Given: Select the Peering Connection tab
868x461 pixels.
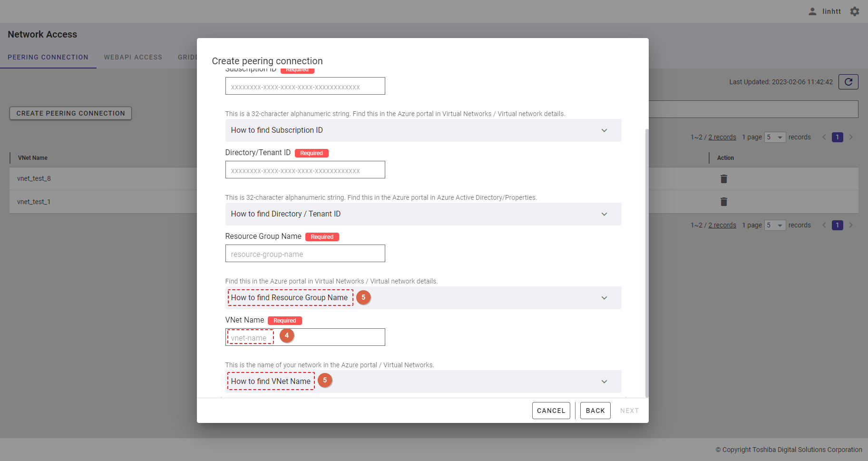Looking at the screenshot, I should 48,57.
